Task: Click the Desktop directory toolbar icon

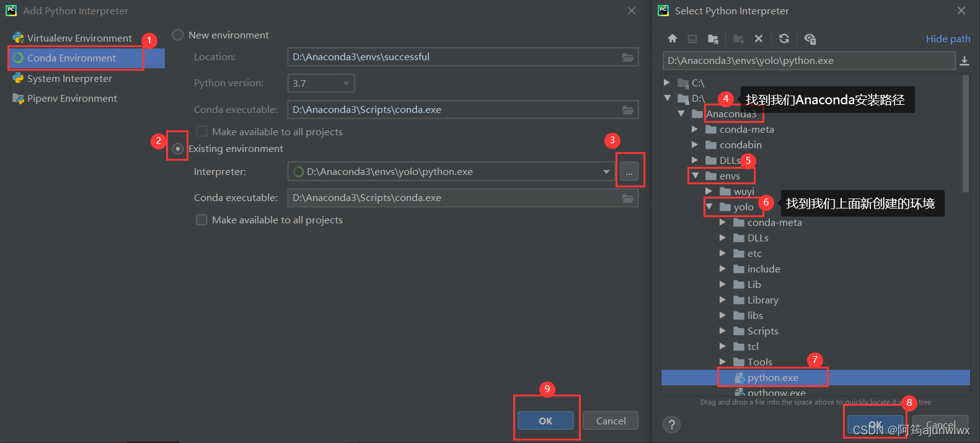Action: (x=692, y=38)
